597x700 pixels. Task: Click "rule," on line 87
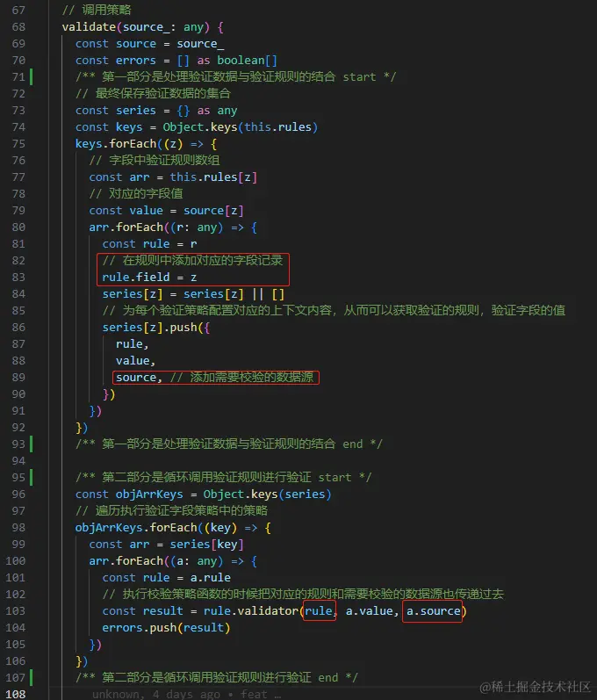[x=132, y=344]
